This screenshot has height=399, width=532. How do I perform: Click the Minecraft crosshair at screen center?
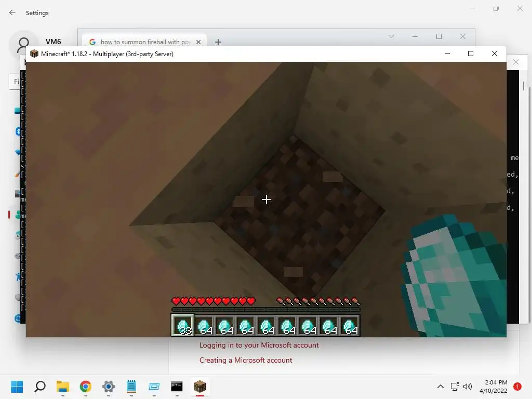click(267, 199)
